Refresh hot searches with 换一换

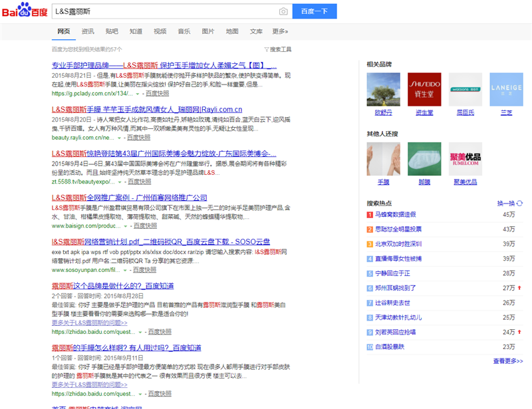pos(510,204)
